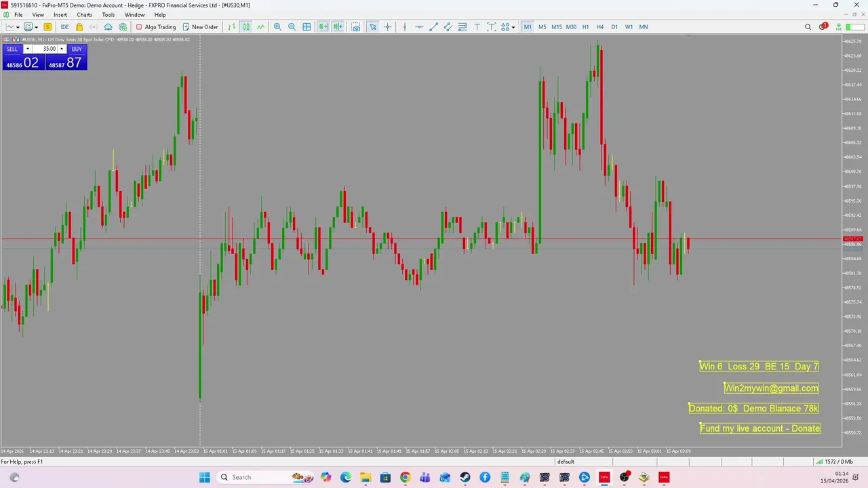Draw an equidistant channel
Screen dimensions: 868x488
click(x=448, y=27)
